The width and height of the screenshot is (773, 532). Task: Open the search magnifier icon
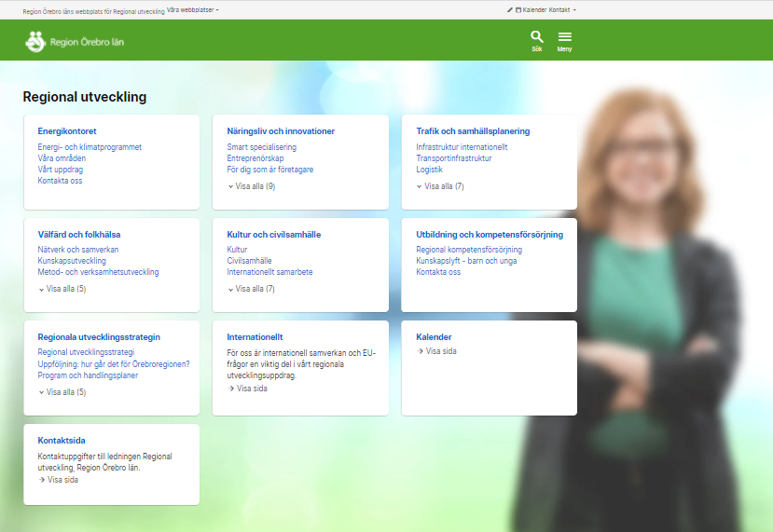pyautogui.click(x=537, y=37)
